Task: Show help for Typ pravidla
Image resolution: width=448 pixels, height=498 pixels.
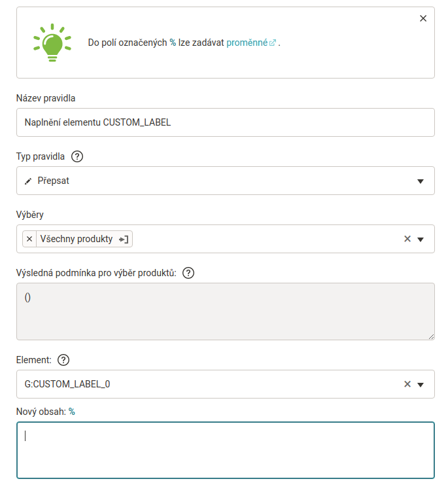Action: pos(77,156)
